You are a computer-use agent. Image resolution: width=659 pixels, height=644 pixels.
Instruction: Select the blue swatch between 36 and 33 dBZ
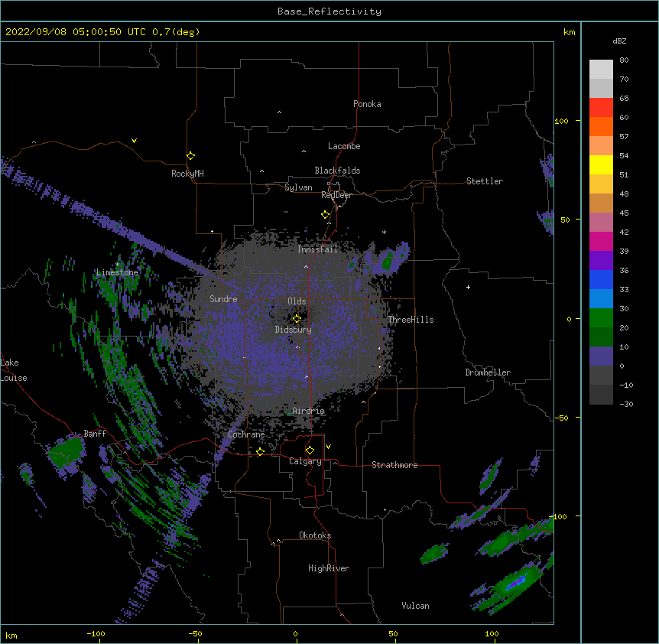point(601,279)
